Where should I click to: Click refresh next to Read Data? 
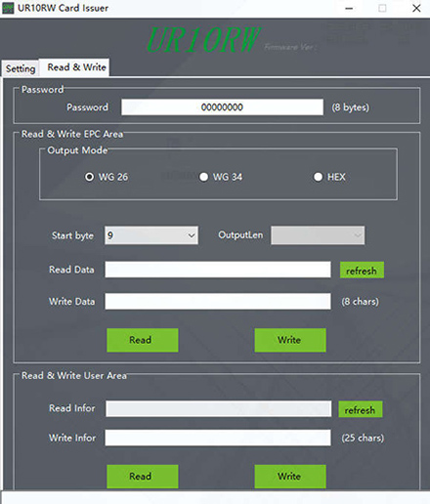point(362,270)
